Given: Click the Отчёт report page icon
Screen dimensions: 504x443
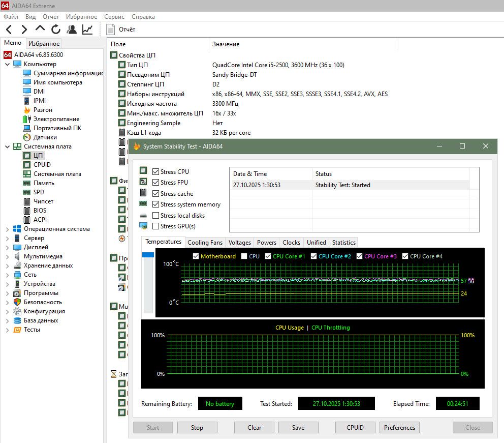Looking at the screenshot, I should 111,29.
